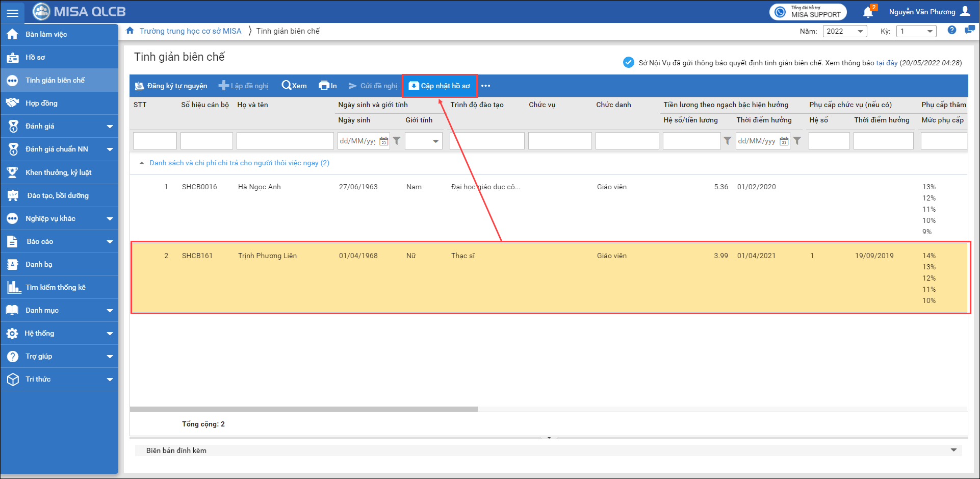Image resolution: width=980 pixels, height=479 pixels.
Task: Click the Cập nhật hồ sơ button
Action: [440, 86]
